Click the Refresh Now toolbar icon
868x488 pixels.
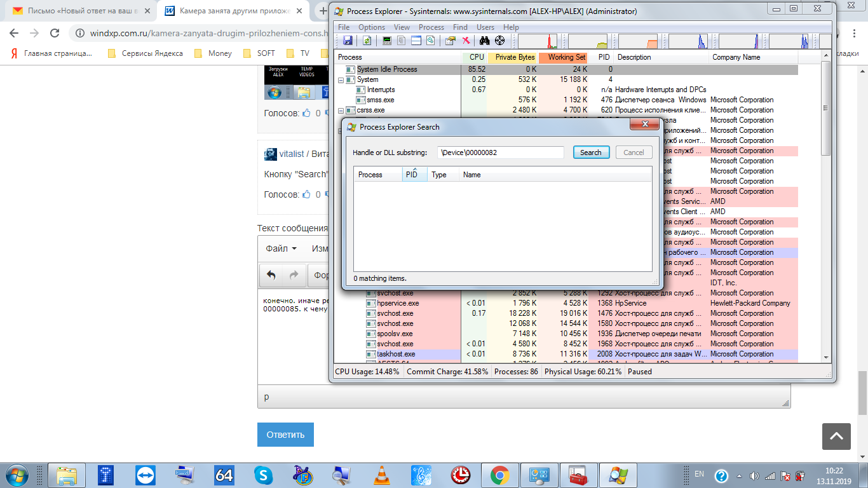[367, 41]
